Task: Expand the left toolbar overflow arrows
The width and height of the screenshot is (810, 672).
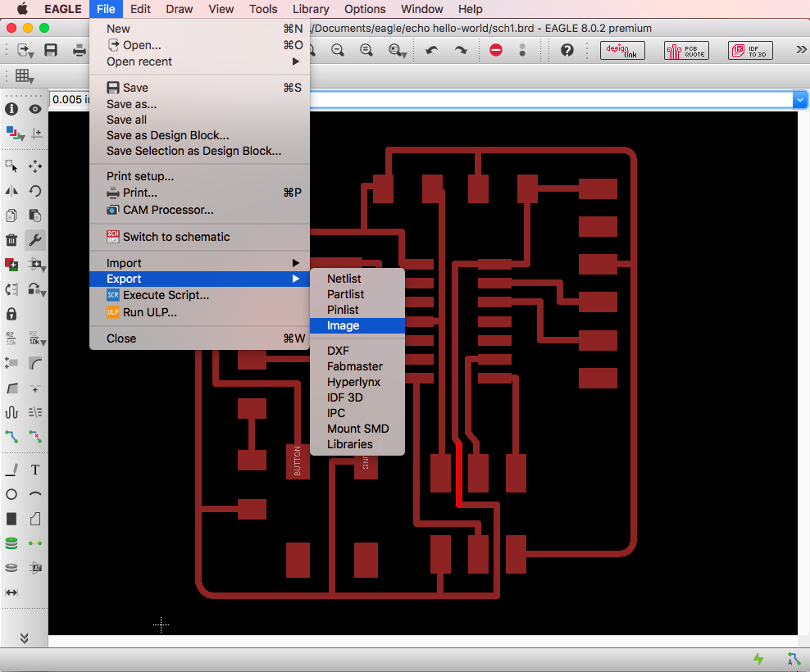Action: tap(24, 638)
